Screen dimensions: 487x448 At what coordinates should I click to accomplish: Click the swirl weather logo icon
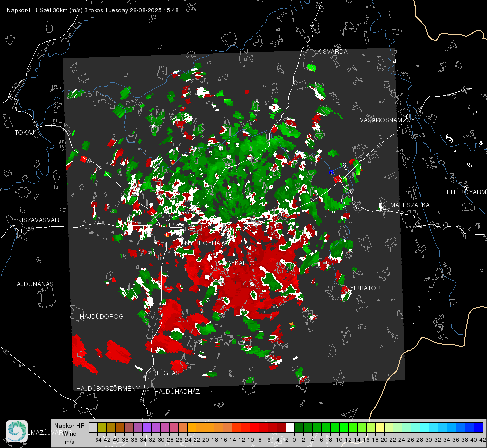[17, 431]
